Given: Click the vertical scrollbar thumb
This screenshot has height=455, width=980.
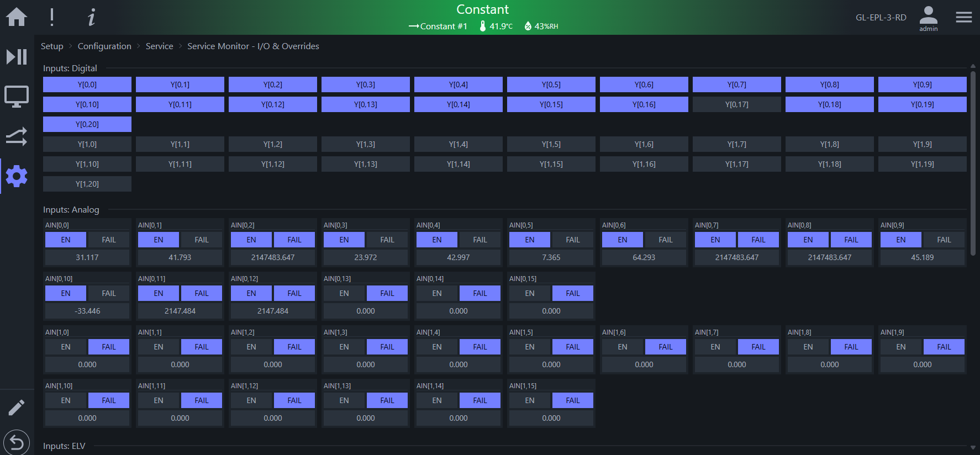Looking at the screenshot, I should (x=973, y=163).
